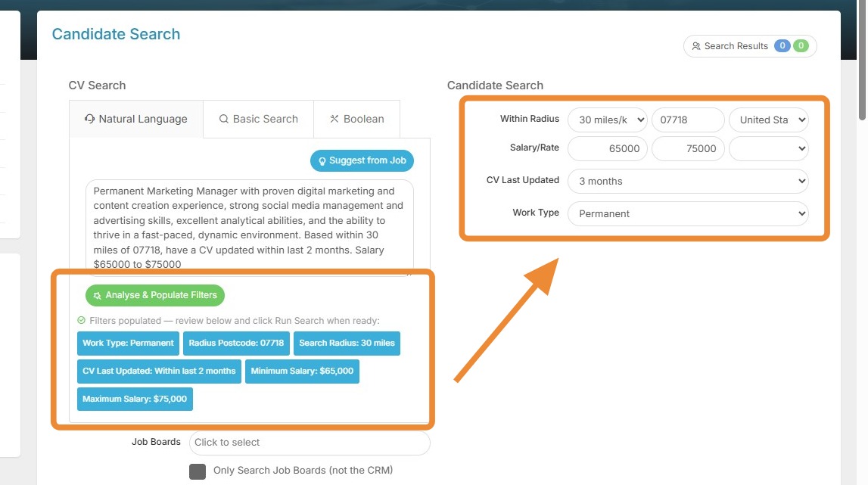Viewport: 868px width, 485px height.
Task: Click the Boolean tab icon
Action: pyautogui.click(x=334, y=119)
